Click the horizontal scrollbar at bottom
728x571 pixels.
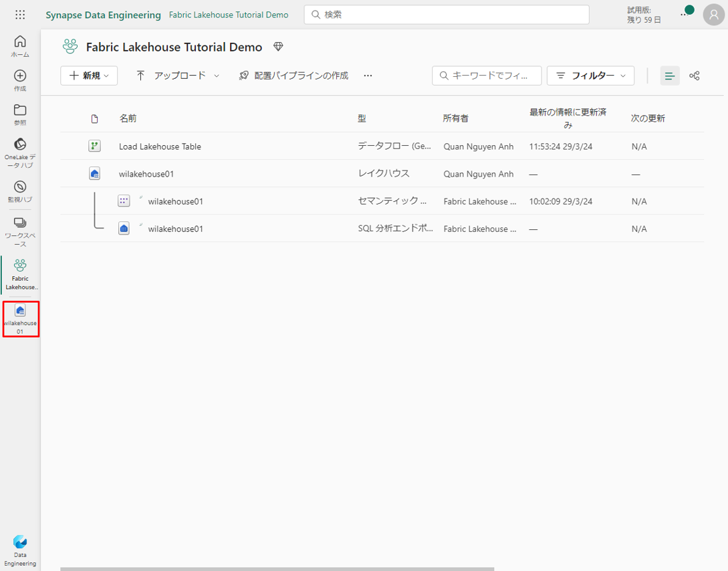click(x=277, y=569)
